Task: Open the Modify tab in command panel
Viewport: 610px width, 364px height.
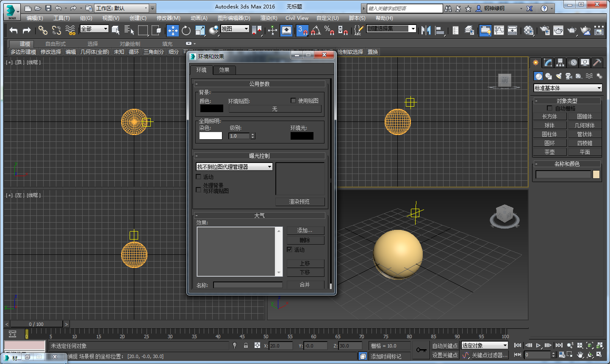Action: (x=548, y=63)
